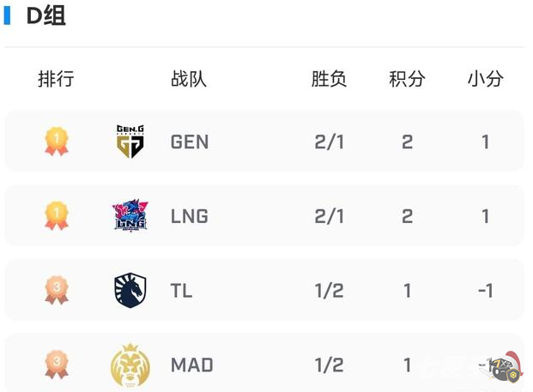
Task: Click the Team Liquid horse logo
Action: pos(130,291)
